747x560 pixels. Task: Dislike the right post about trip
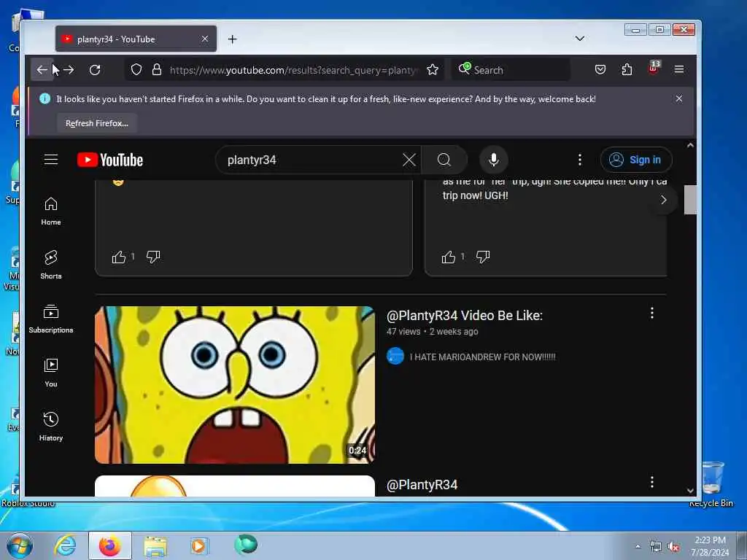tap(483, 257)
